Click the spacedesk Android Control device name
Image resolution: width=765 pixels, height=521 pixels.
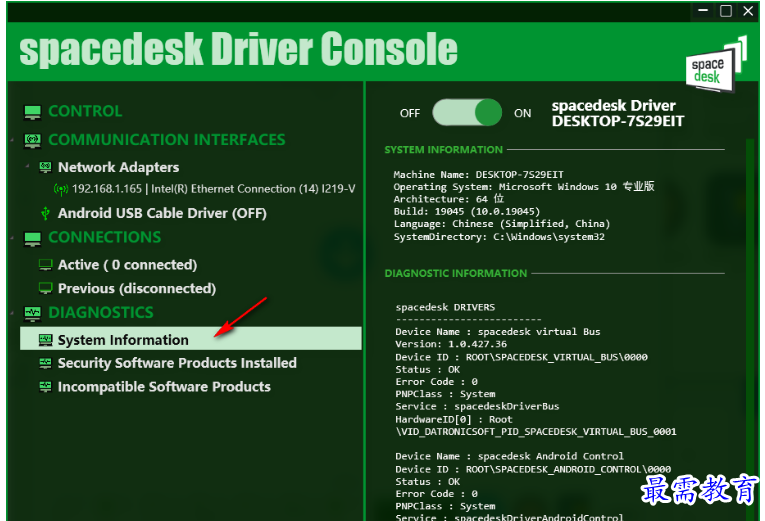pyautogui.click(x=550, y=456)
